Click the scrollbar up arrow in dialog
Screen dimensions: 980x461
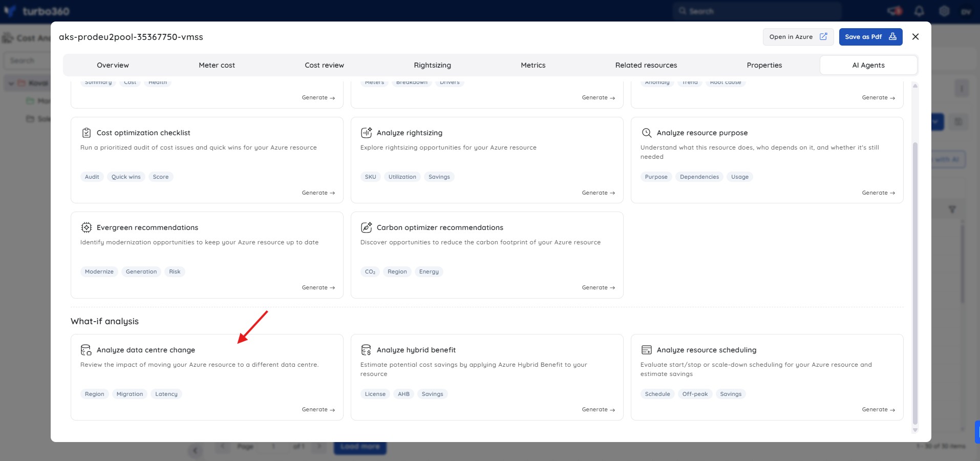coord(915,85)
